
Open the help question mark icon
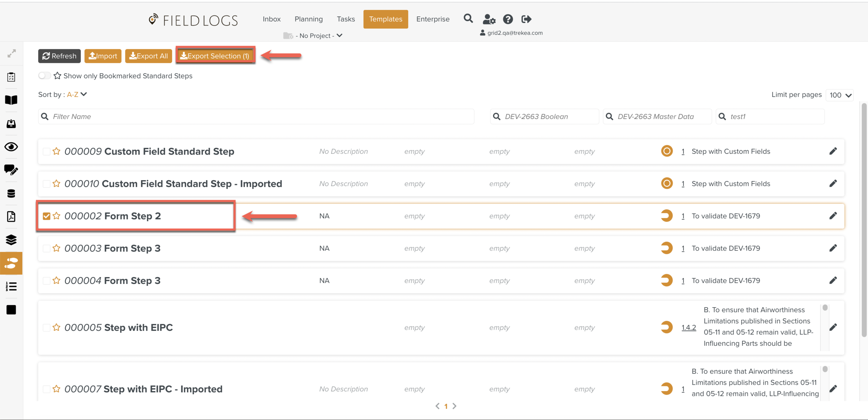tap(508, 19)
